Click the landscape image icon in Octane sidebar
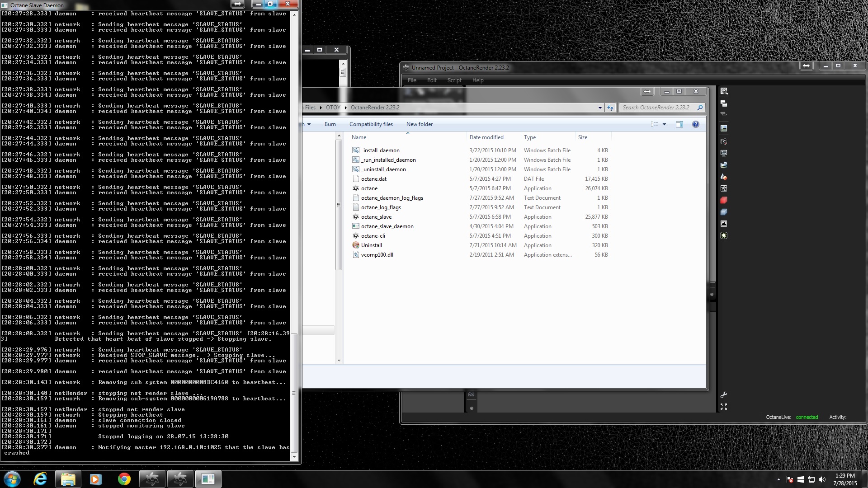Image resolution: width=868 pixels, height=488 pixels. [724, 128]
